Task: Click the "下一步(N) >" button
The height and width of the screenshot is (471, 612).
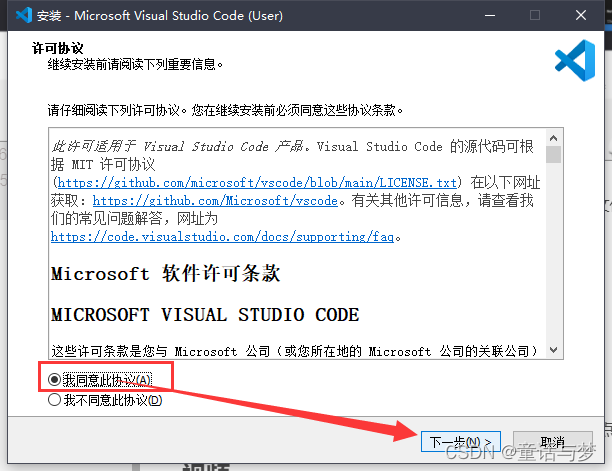Action: [461, 442]
